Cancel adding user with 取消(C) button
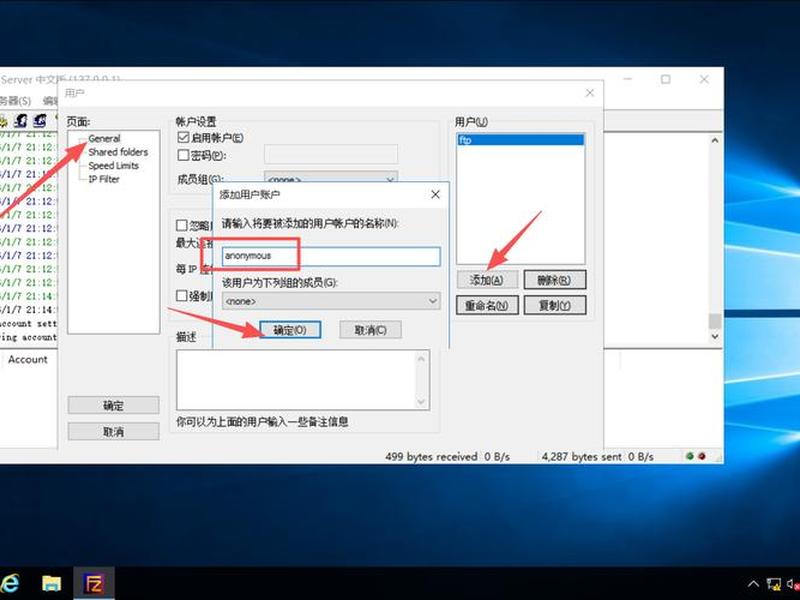The height and width of the screenshot is (600, 800). (x=370, y=330)
